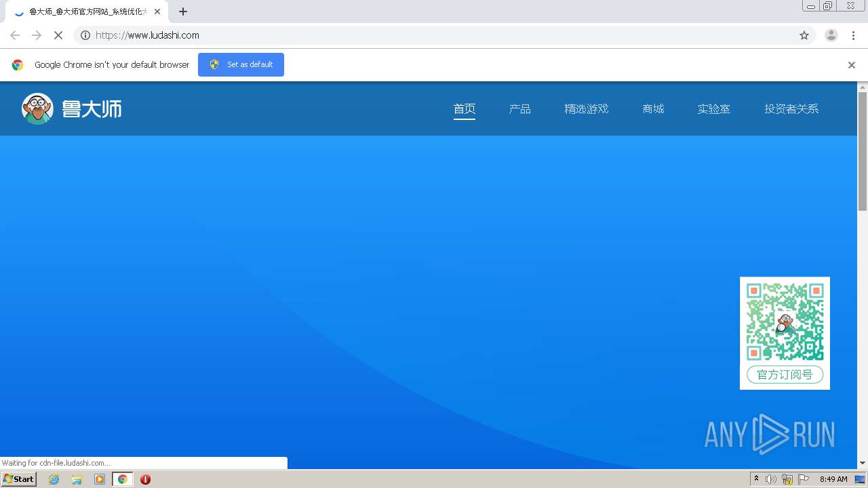Click the 8:49 AM system clock
This screenshot has height=488, width=868.
point(833,479)
